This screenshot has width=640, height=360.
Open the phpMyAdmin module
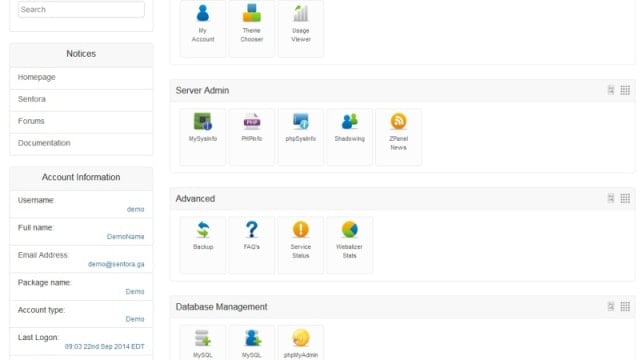coord(301,343)
